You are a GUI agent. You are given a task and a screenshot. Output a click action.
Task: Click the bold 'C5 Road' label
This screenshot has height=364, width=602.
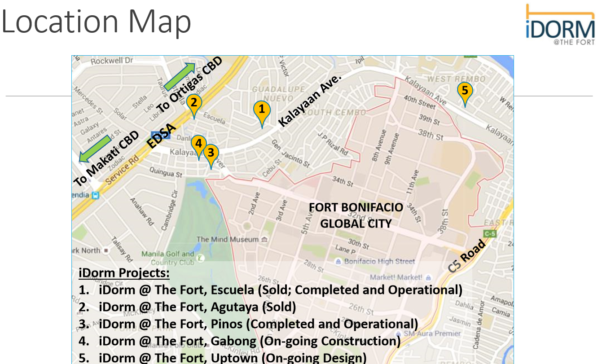(467, 256)
